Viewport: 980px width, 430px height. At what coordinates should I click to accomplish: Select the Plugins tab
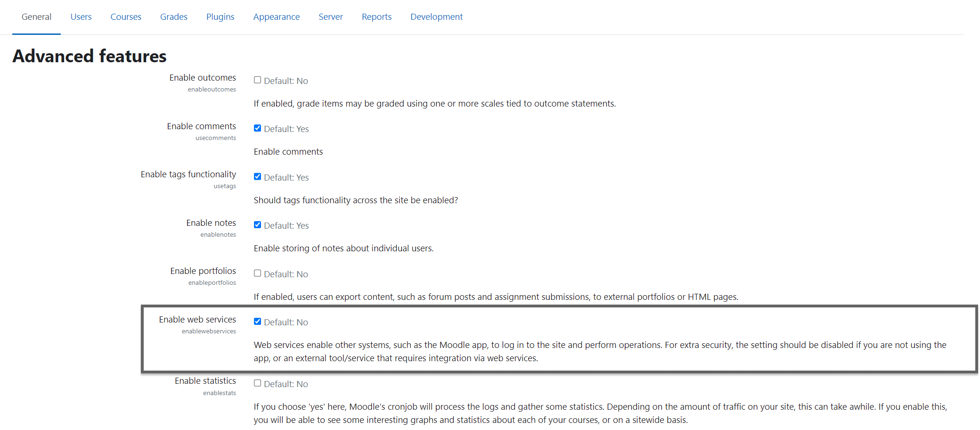tap(220, 17)
